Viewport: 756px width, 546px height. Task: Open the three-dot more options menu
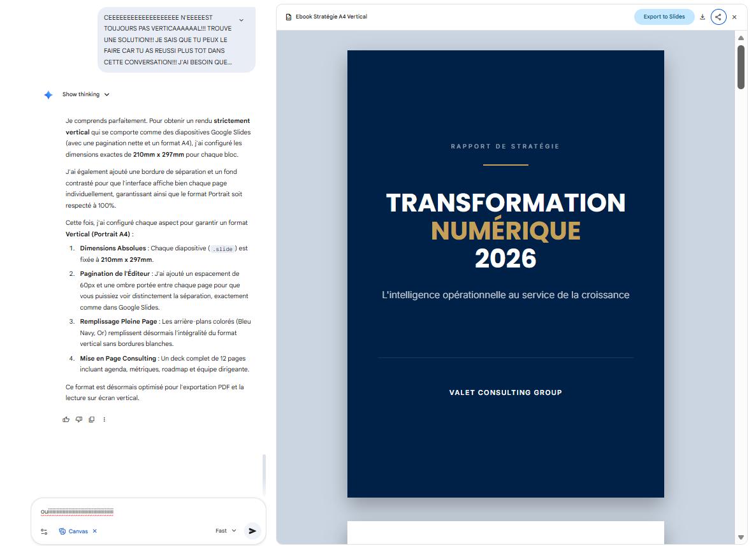pyautogui.click(x=104, y=419)
